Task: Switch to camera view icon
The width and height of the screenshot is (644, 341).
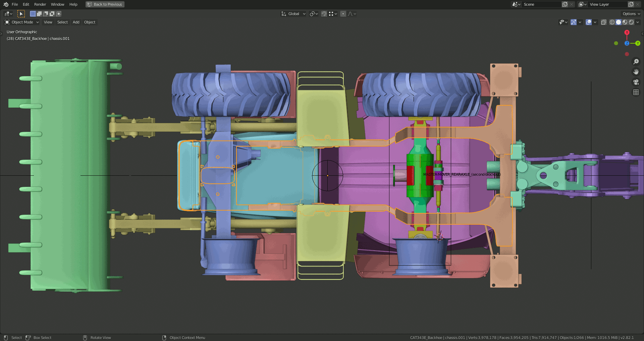Action: point(636,82)
